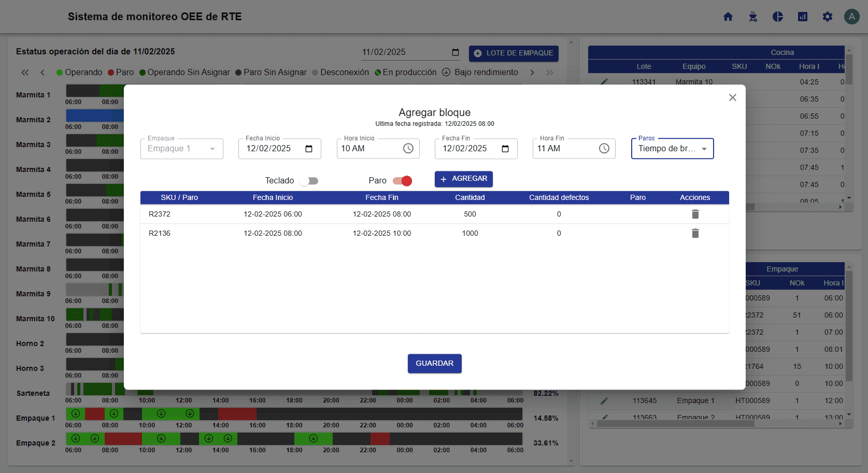Go to the home page icon
This screenshot has height=473, width=868.
[728, 17]
